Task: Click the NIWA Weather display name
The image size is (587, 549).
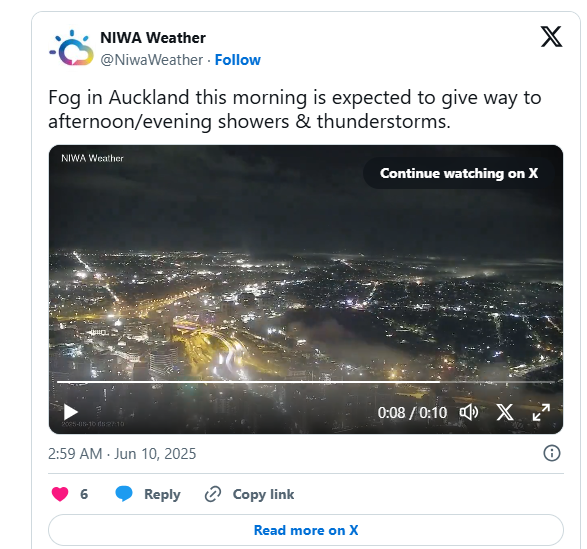Action: pyautogui.click(x=153, y=38)
